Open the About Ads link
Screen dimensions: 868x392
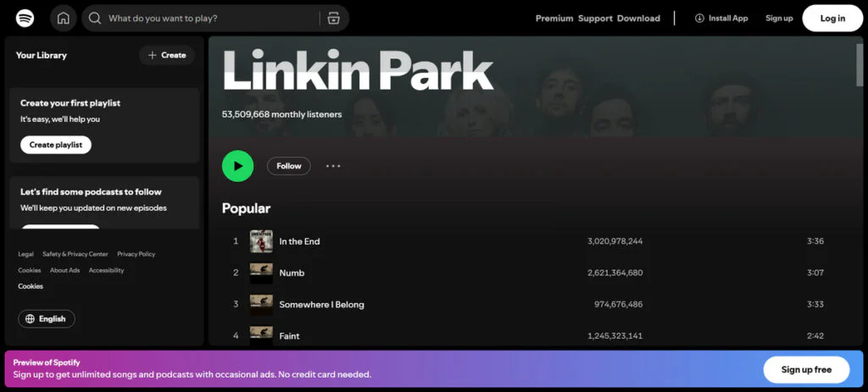(x=64, y=270)
